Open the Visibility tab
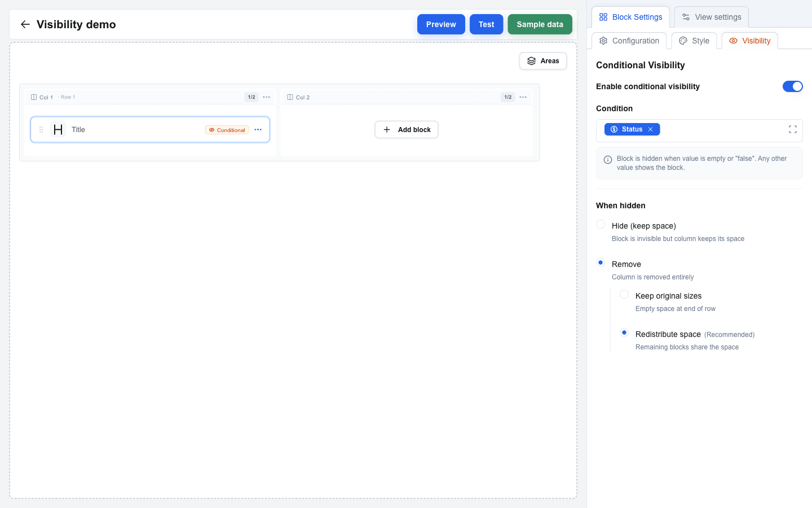The width and height of the screenshot is (812, 508). coord(750,41)
